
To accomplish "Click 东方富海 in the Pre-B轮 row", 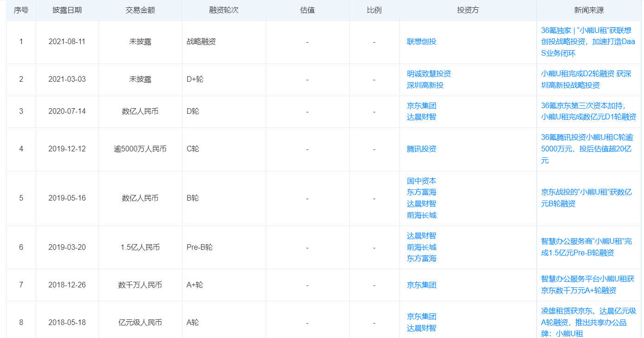I will [x=422, y=259].
